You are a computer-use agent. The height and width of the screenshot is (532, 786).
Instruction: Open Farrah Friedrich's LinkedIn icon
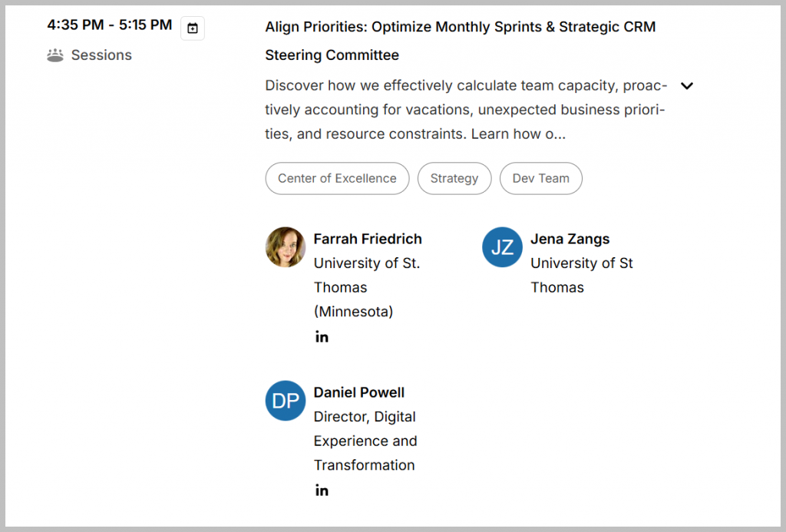[322, 337]
